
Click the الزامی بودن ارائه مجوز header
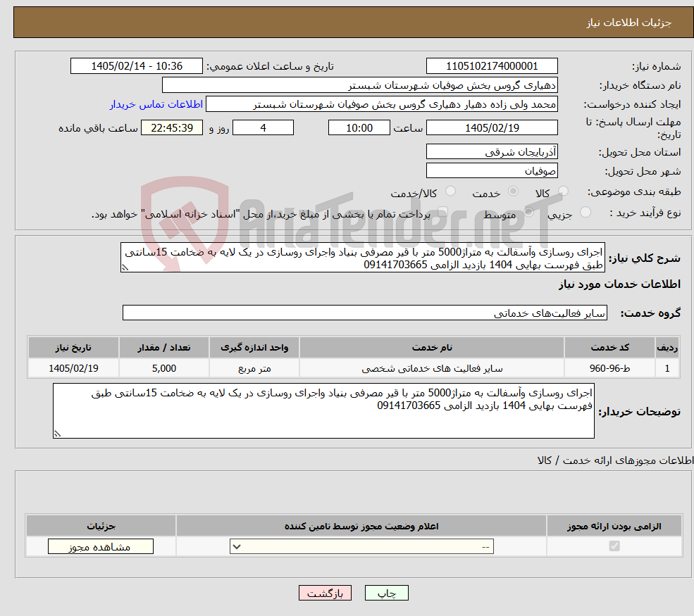614,526
